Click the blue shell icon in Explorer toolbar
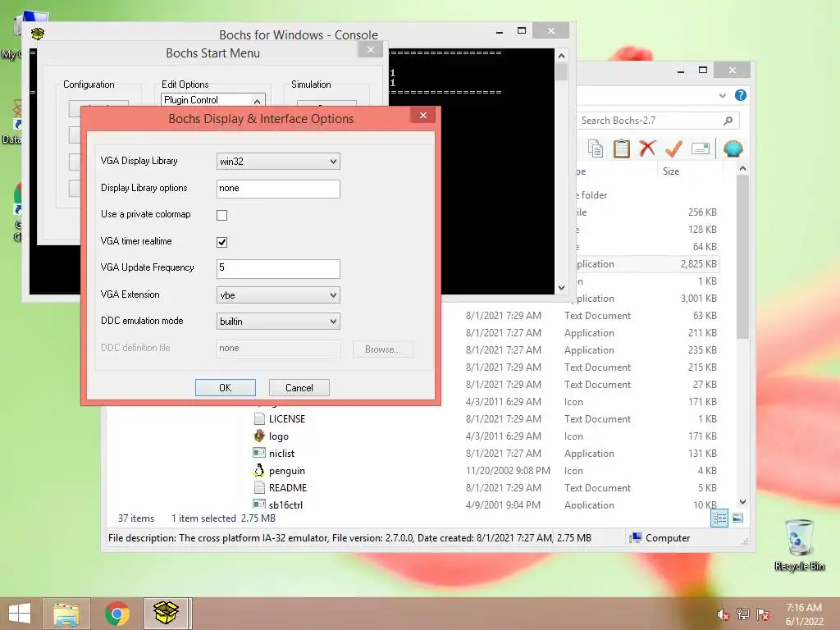The width and height of the screenshot is (840, 630). click(x=733, y=148)
